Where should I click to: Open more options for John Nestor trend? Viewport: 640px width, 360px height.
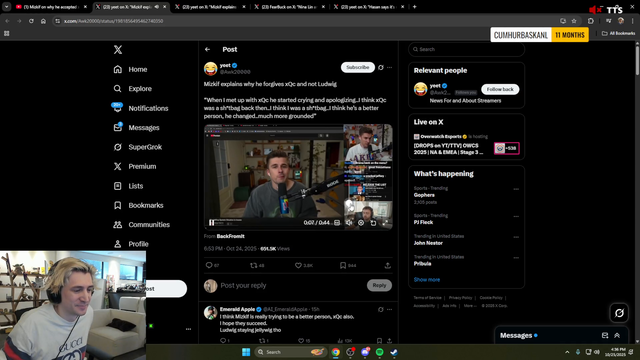coord(516,237)
